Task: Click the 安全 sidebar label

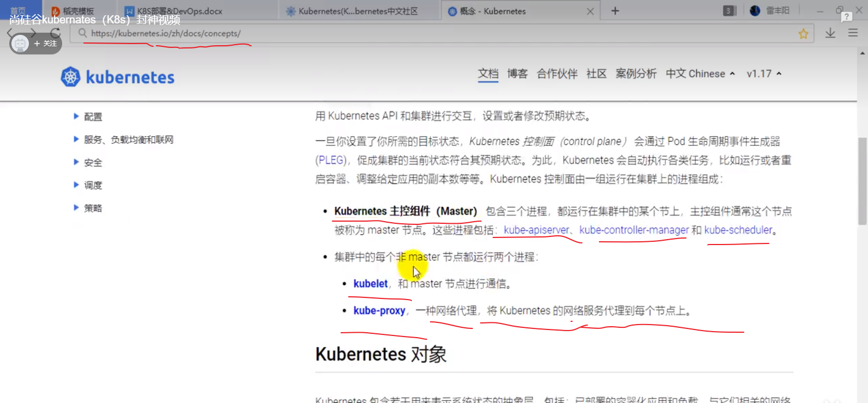Action: 93,162
